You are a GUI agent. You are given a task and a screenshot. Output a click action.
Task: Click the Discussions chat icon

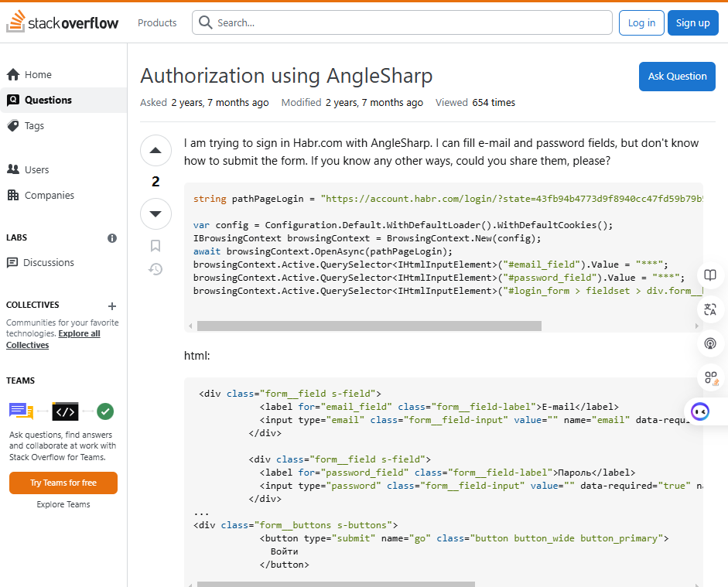(12, 263)
